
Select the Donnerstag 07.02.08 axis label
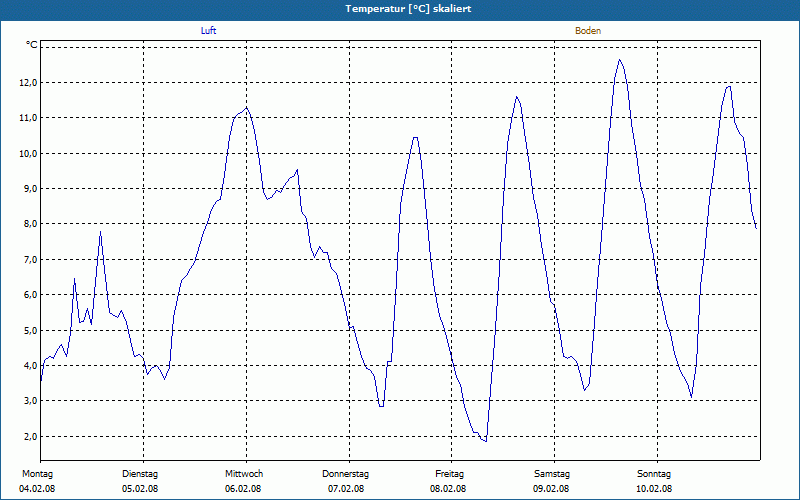pyautogui.click(x=345, y=481)
